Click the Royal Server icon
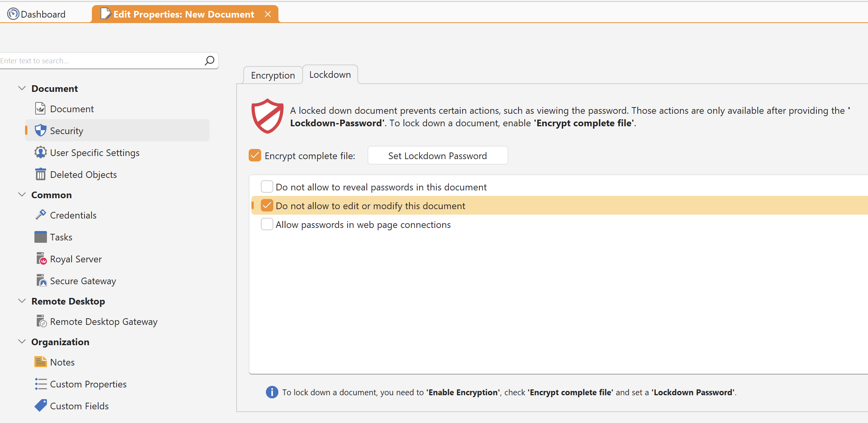868x423 pixels. click(41, 259)
